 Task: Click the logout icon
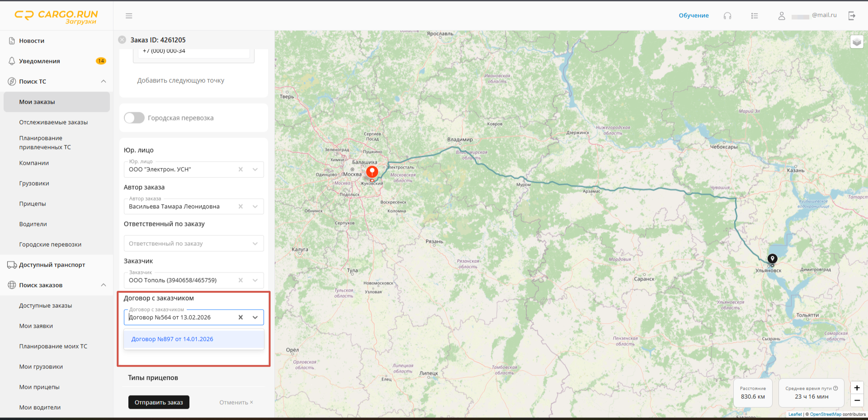(852, 16)
